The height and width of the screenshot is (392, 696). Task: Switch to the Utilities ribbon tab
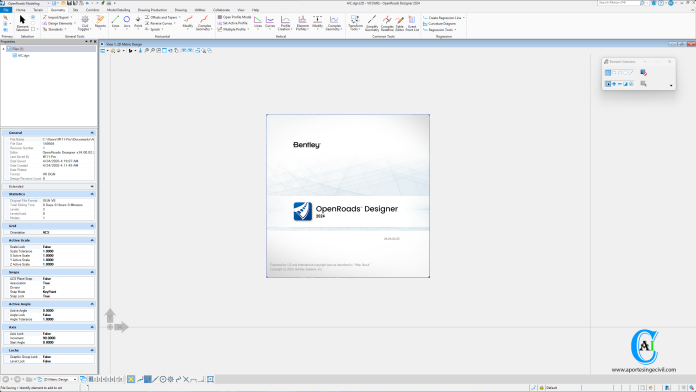(200, 10)
